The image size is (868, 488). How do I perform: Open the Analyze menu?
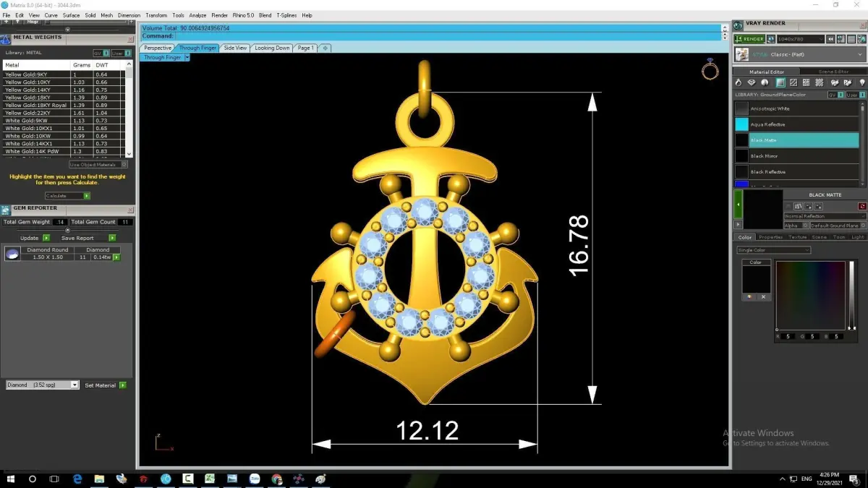point(197,15)
